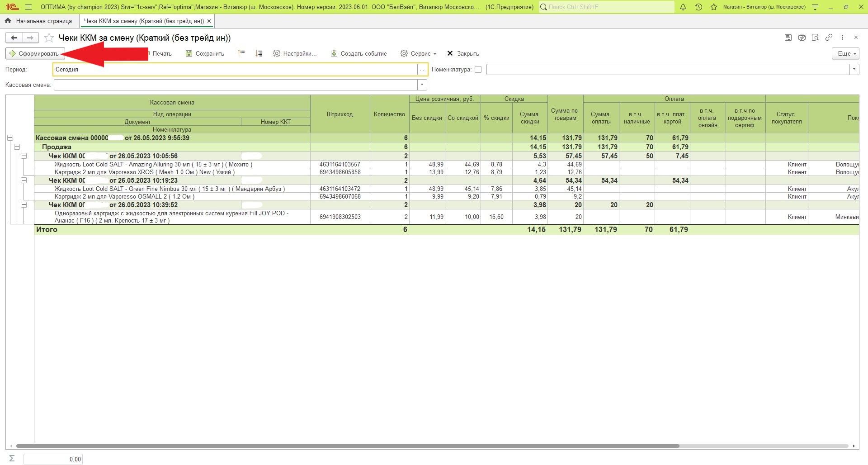Click the Сформировать button
Screen dimensions: 868x465
[35, 53]
